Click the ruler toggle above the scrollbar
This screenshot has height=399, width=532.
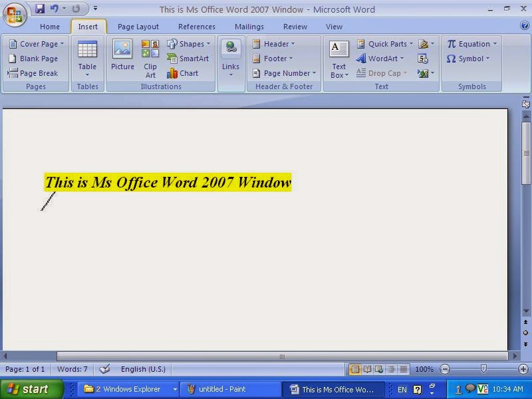[x=525, y=103]
